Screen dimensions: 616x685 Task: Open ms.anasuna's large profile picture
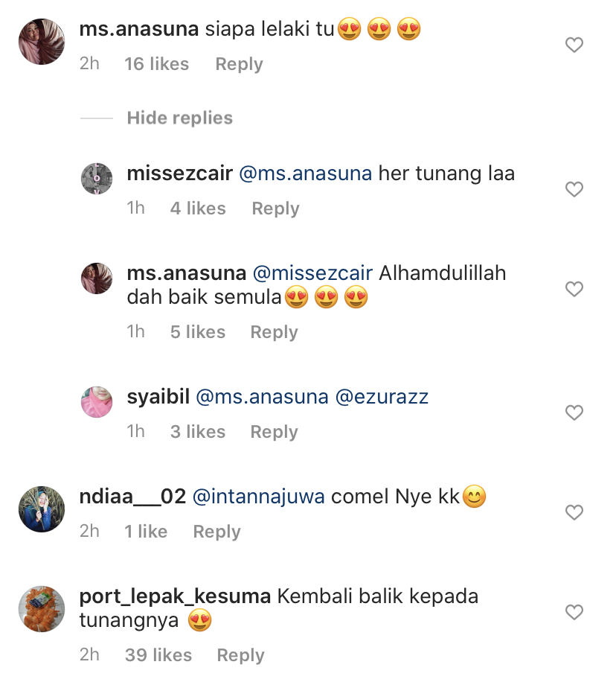(x=42, y=42)
